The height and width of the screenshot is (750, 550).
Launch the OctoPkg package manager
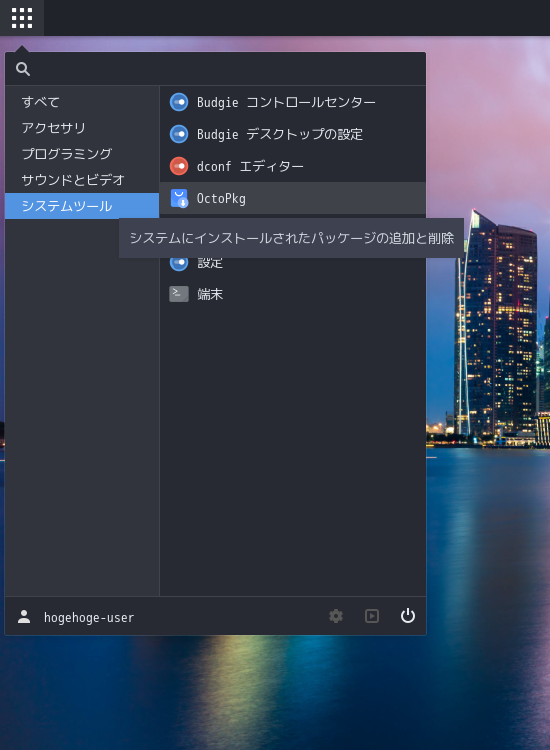[x=292, y=198]
